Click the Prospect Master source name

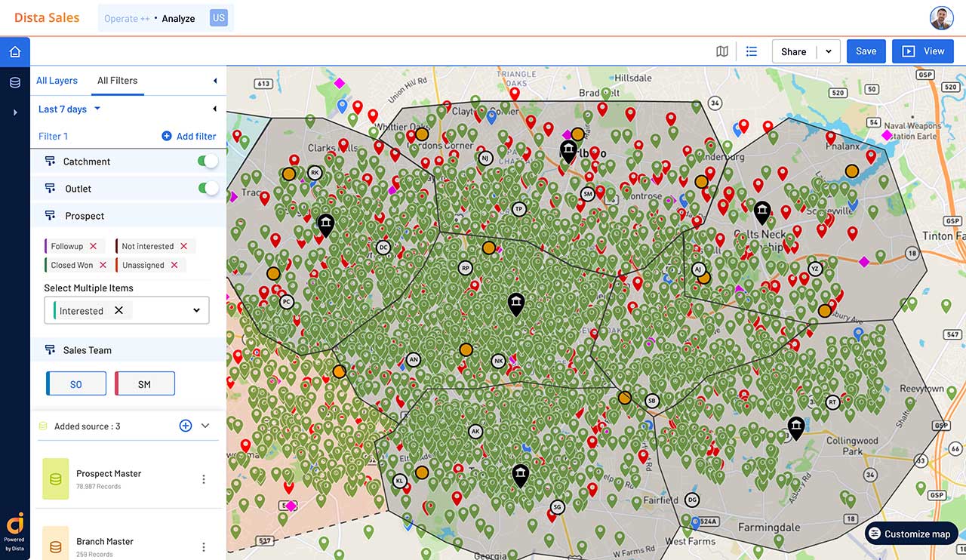pos(109,473)
